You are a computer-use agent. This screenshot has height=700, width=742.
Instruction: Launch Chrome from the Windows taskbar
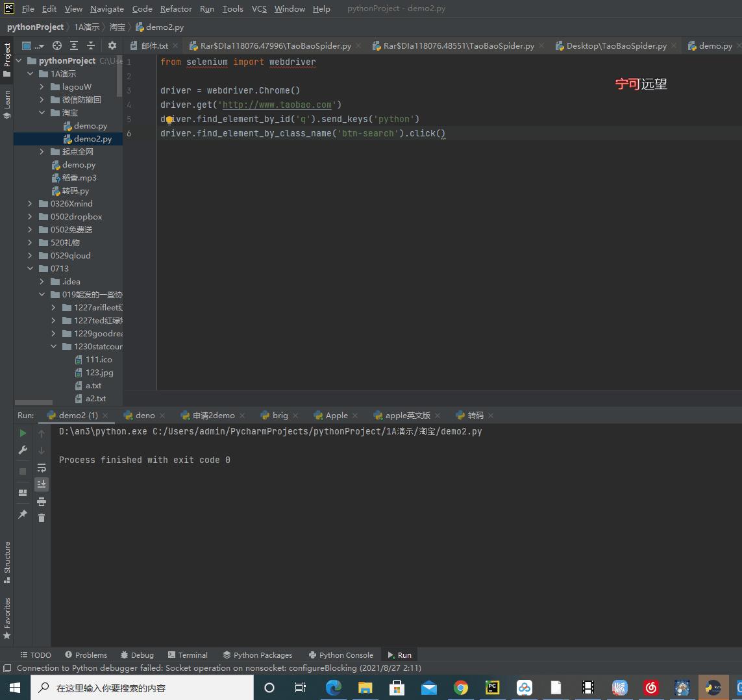click(460, 687)
